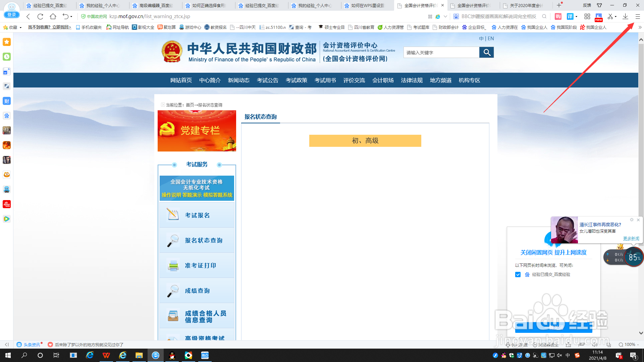Open the pink 购 shopping assistant icon
This screenshot has width=644, height=362.
pyautogui.click(x=558, y=16)
